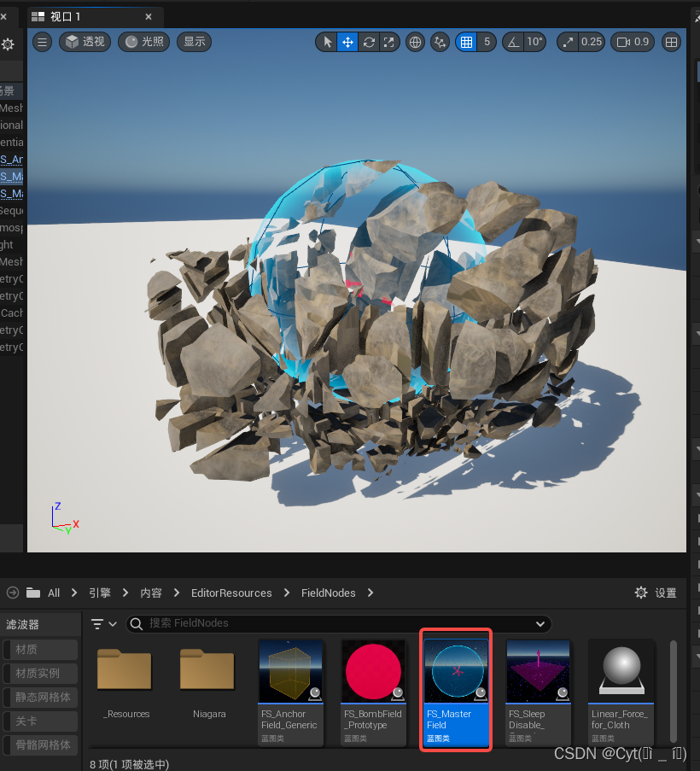Click the filter funnel icon in the content browser

tap(97, 623)
